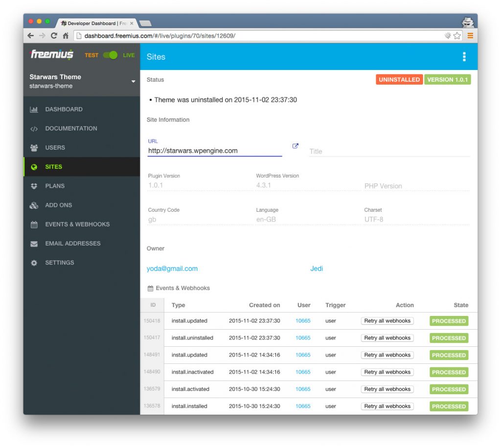Click the Country Code field gb
The height and width of the screenshot is (448, 501).
200,220
